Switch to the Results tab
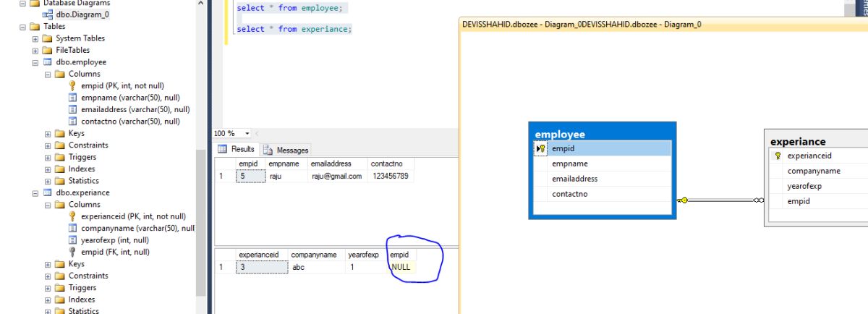Screen dimensions: 868x314 pos(237,149)
